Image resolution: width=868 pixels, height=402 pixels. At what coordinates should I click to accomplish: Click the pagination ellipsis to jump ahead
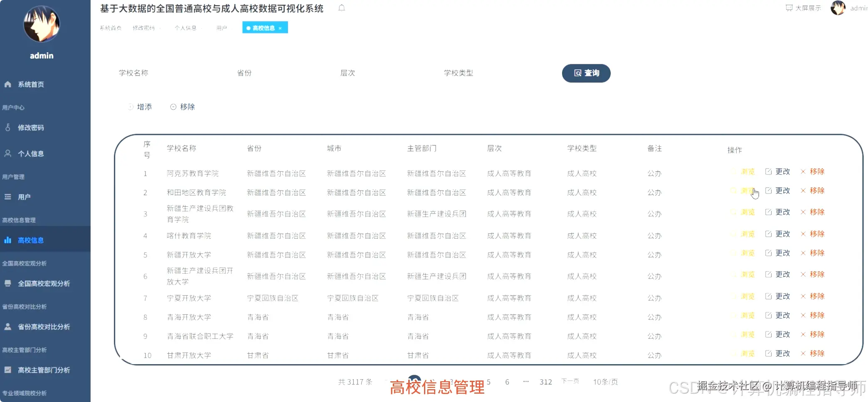[526, 382]
